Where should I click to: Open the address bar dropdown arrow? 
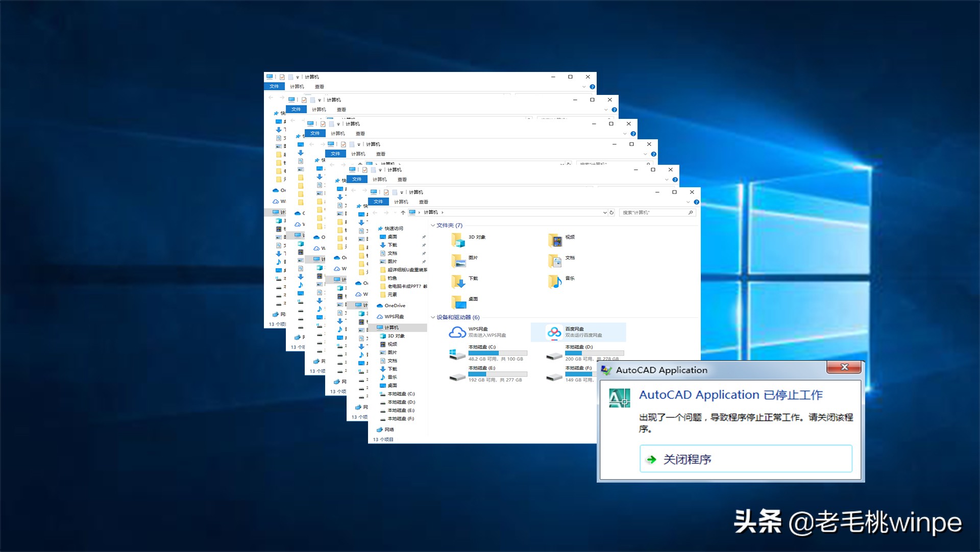605,213
